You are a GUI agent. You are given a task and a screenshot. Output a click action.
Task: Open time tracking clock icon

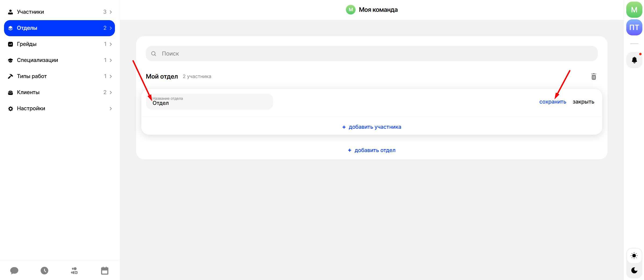pyautogui.click(x=44, y=271)
